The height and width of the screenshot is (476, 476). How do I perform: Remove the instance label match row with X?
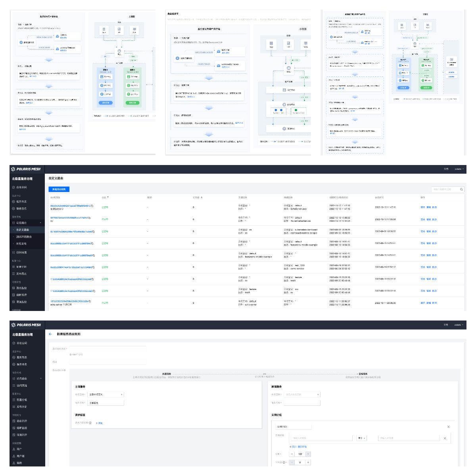click(x=445, y=438)
